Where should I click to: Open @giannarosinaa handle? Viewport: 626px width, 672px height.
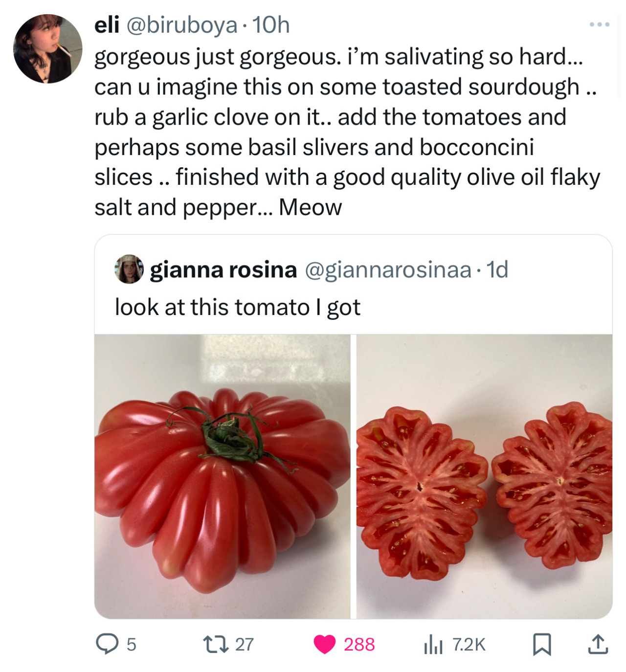tap(388, 270)
